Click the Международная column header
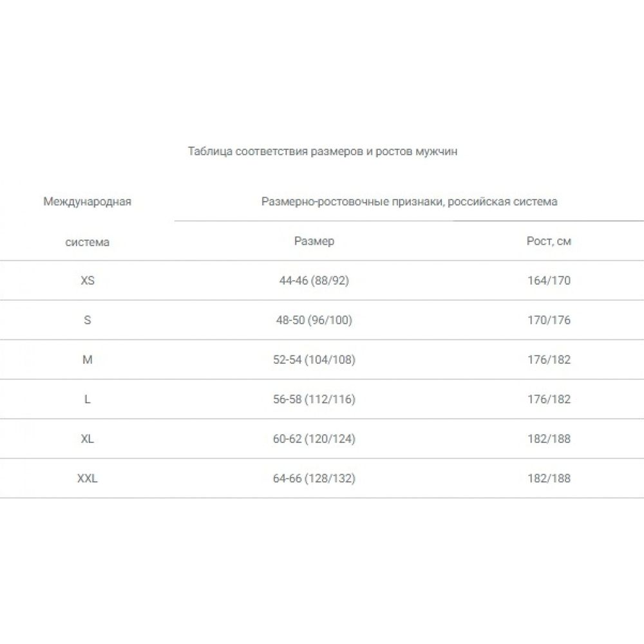The width and height of the screenshot is (644, 644). coord(88,202)
